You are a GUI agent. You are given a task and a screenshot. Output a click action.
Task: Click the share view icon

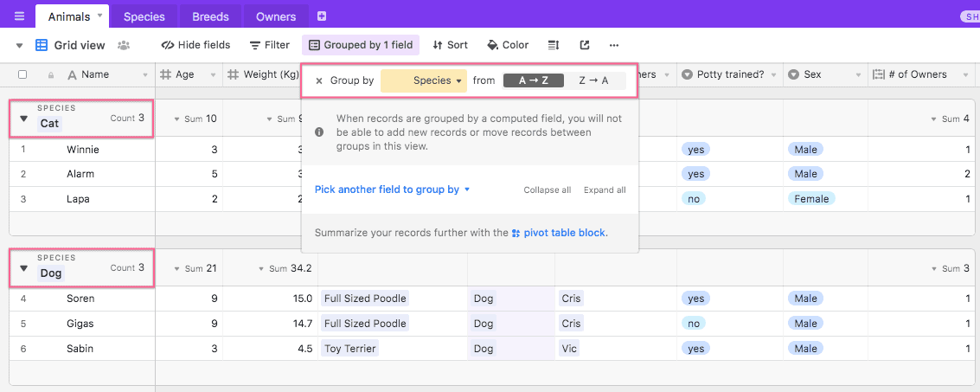585,45
